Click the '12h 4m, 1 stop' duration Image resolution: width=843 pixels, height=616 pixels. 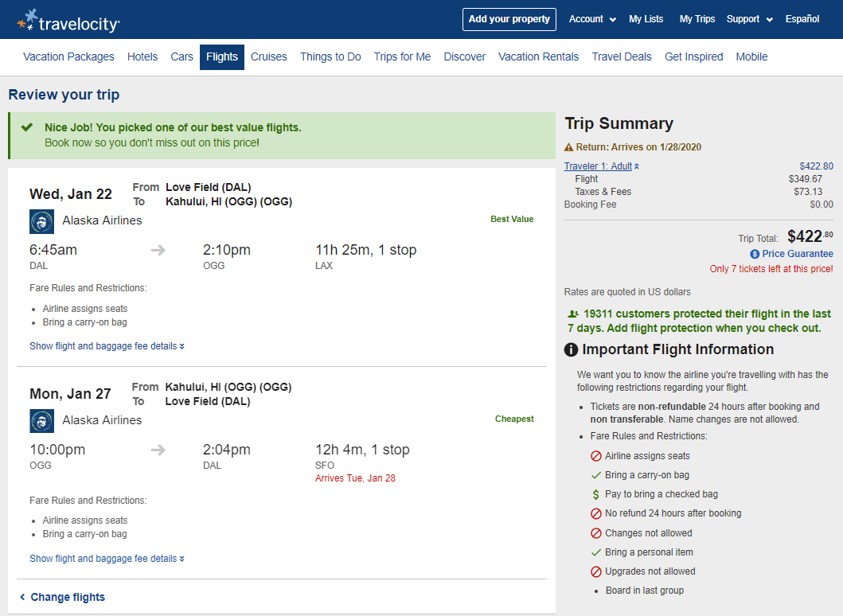[362, 450]
